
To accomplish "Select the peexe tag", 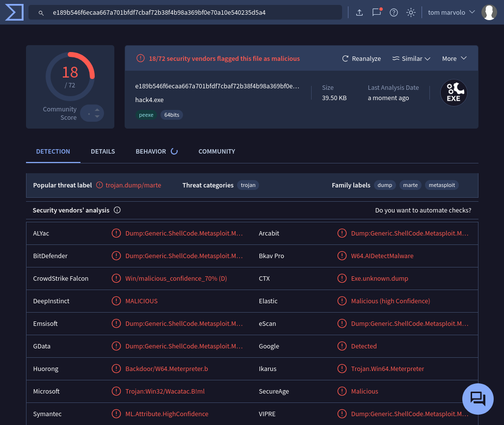I will click(x=146, y=115).
